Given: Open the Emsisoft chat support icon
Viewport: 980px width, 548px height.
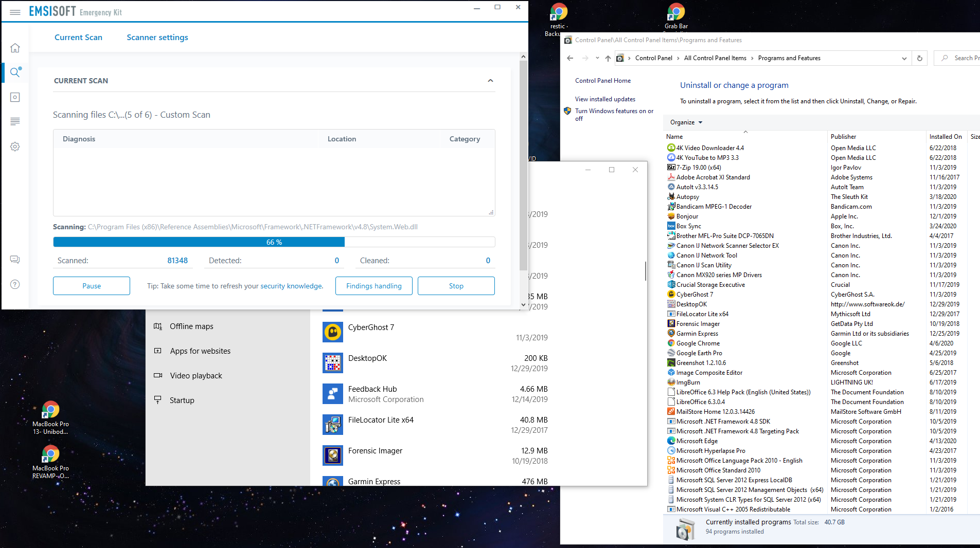Looking at the screenshot, I should click(15, 260).
